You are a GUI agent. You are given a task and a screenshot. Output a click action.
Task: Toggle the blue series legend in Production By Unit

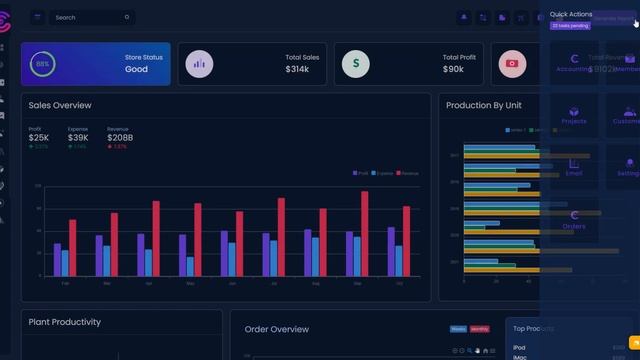click(507, 130)
